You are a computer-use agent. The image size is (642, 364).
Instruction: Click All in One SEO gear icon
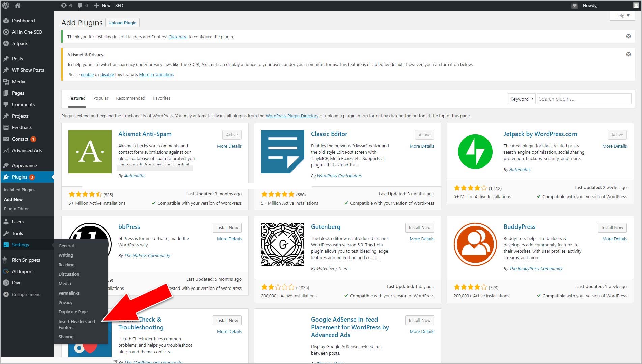(x=6, y=32)
